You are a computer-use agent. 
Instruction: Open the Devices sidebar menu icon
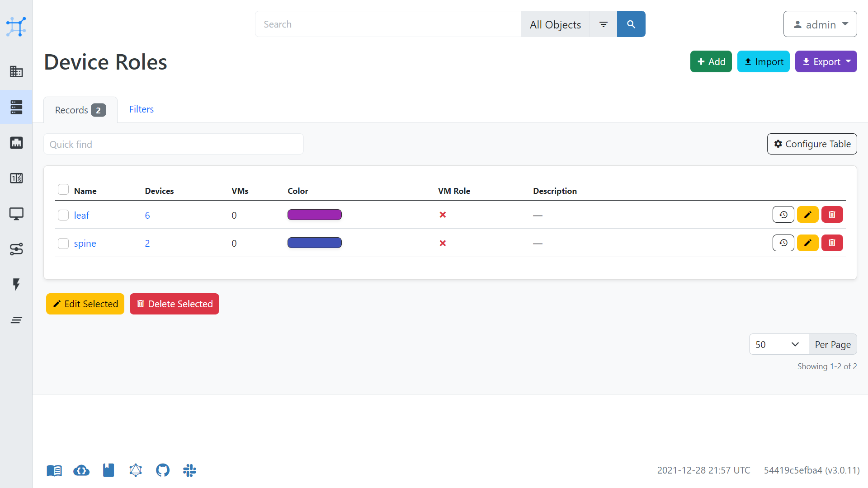[16, 107]
